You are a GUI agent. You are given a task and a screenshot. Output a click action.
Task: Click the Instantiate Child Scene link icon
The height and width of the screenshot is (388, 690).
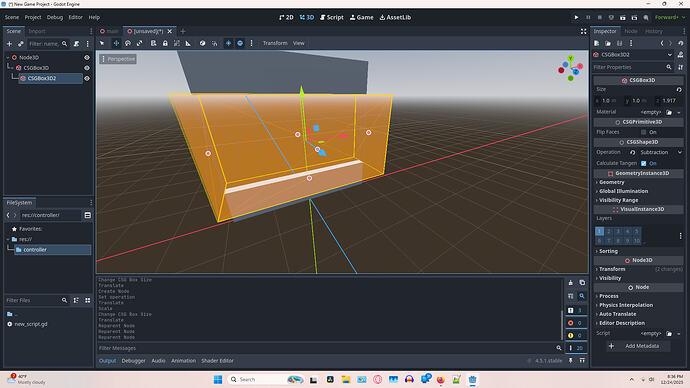pos(21,44)
